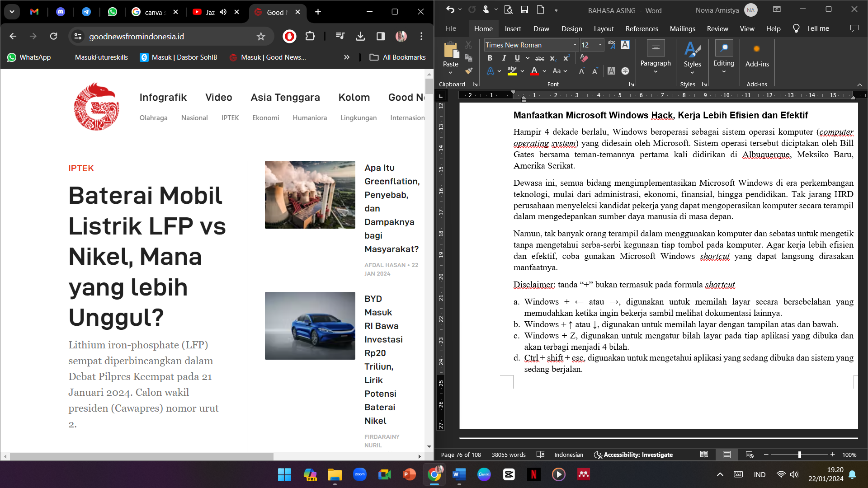
Task: Open Chrome tab search dropdown
Action: (12, 12)
